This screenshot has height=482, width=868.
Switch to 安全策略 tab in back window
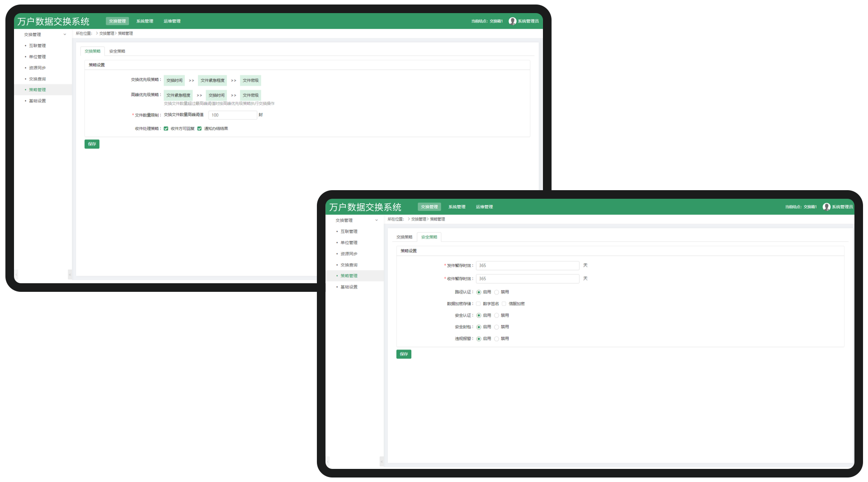[x=117, y=51]
